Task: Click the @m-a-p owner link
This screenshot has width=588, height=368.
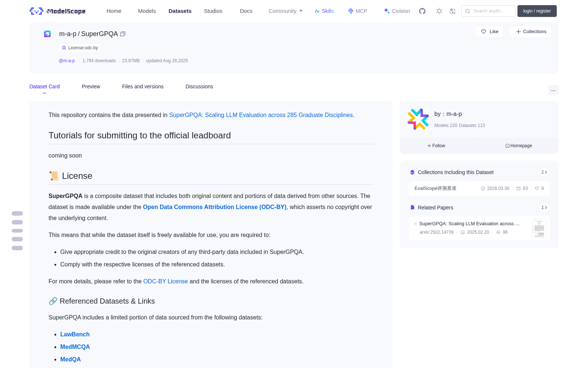Action: [x=67, y=61]
